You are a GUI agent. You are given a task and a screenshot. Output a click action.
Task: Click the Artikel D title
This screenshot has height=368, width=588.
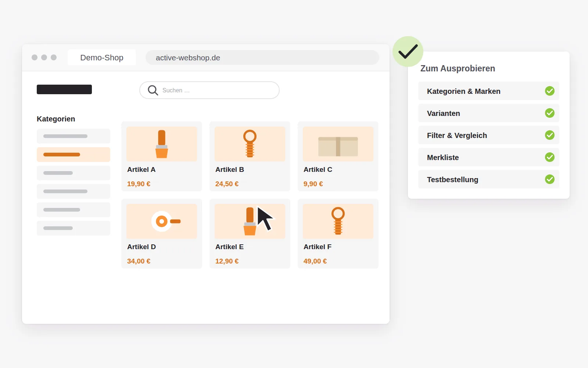coord(141,247)
